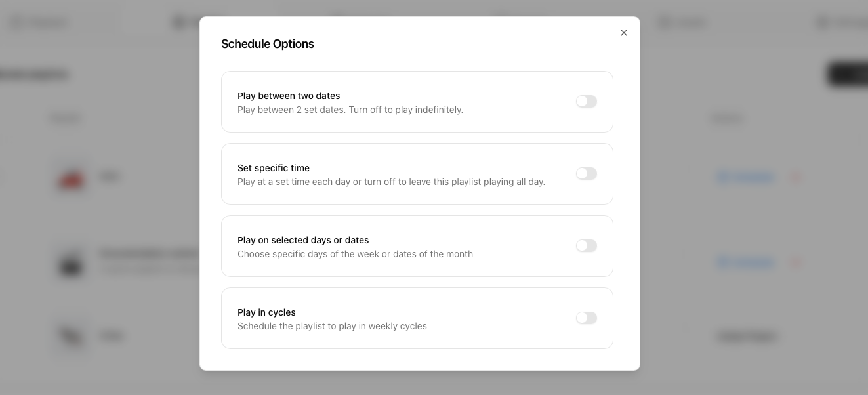Image resolution: width=868 pixels, height=395 pixels.
Task: Close the Schedule Options dialog with X
Action: click(624, 33)
